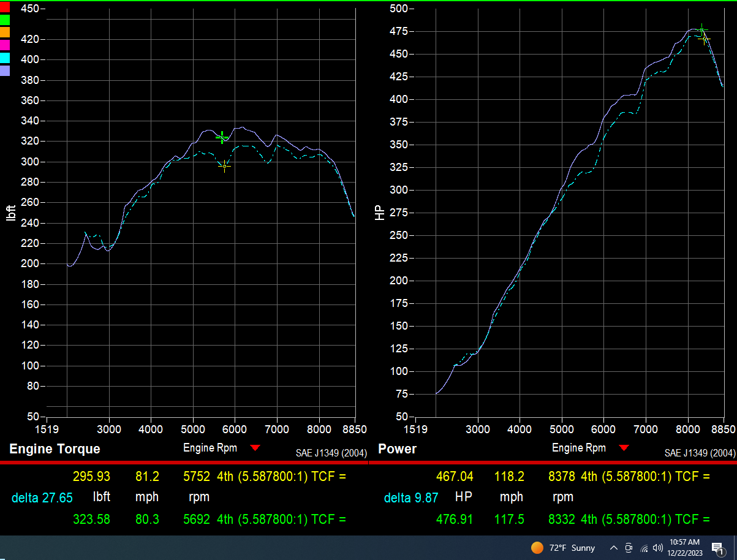Select the green run color swatch
Image resolution: width=737 pixels, height=560 pixels.
click(5, 20)
